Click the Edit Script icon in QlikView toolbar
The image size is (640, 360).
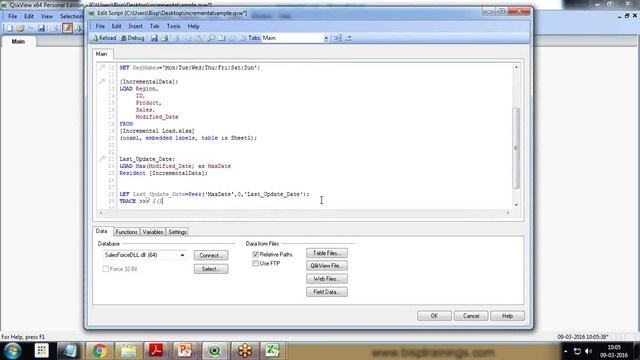[x=67, y=28]
